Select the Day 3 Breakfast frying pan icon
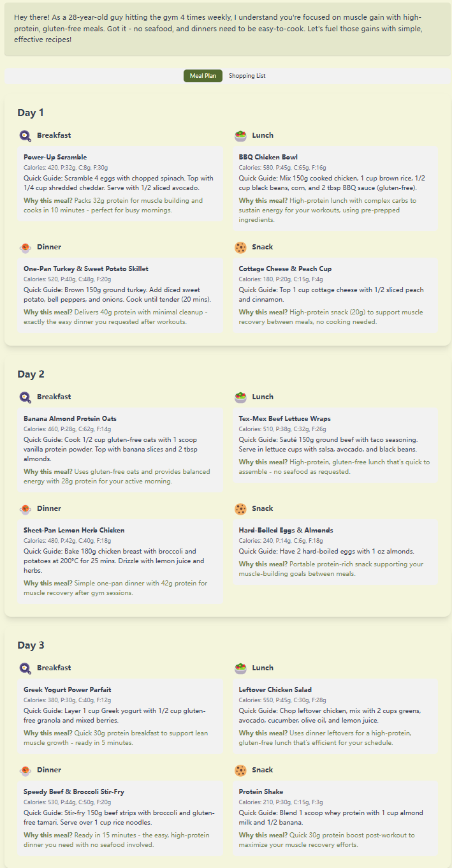Screen dimensions: 452x868 (x=26, y=668)
